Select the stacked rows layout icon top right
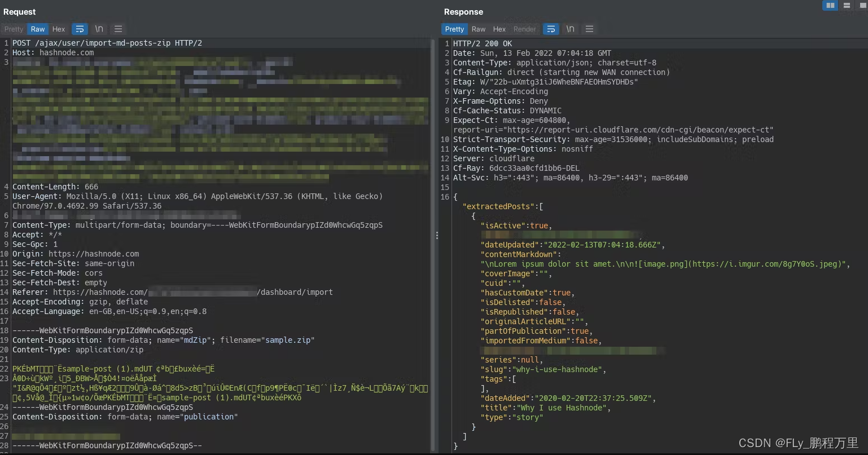Viewport: 868px width, 455px height. (847, 5)
